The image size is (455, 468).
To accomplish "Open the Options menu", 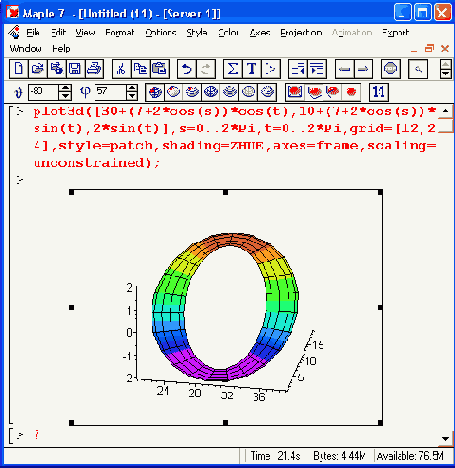I will 161,32.
